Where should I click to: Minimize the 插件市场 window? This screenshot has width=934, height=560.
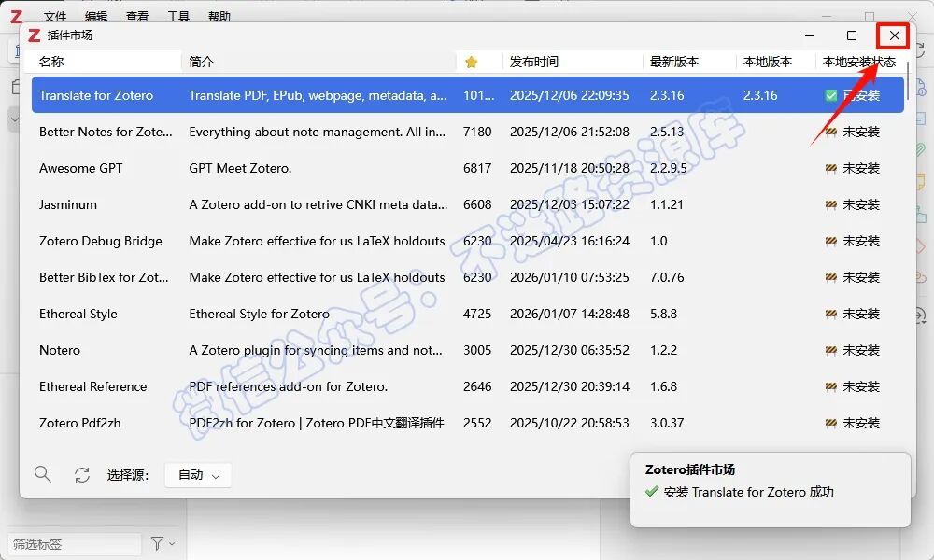point(810,35)
